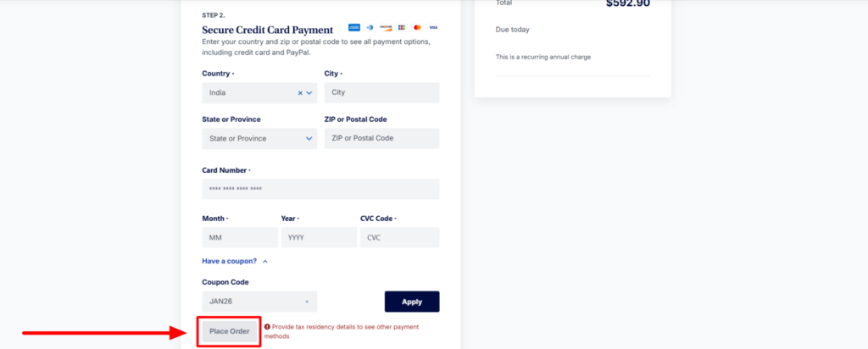Select the expiry Month field

[240, 238]
